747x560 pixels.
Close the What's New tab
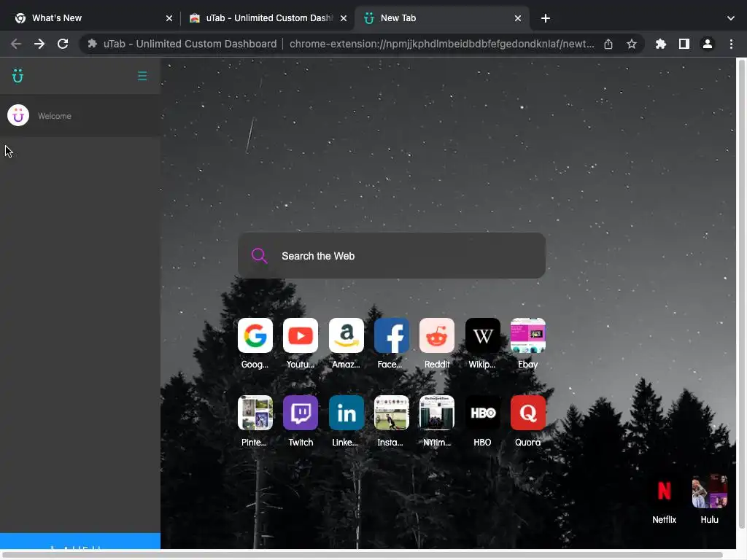(169, 18)
